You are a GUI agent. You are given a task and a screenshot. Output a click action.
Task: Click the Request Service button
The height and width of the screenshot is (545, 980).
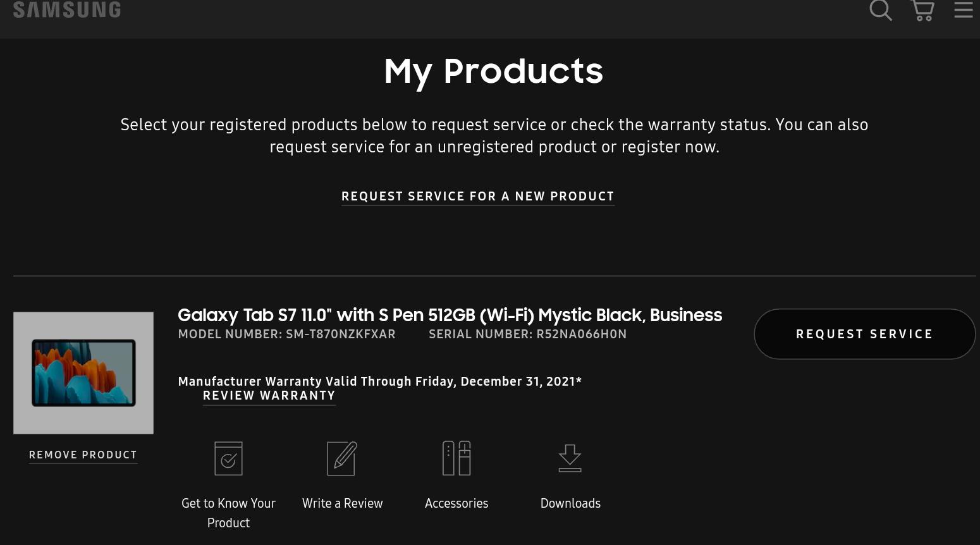point(864,334)
